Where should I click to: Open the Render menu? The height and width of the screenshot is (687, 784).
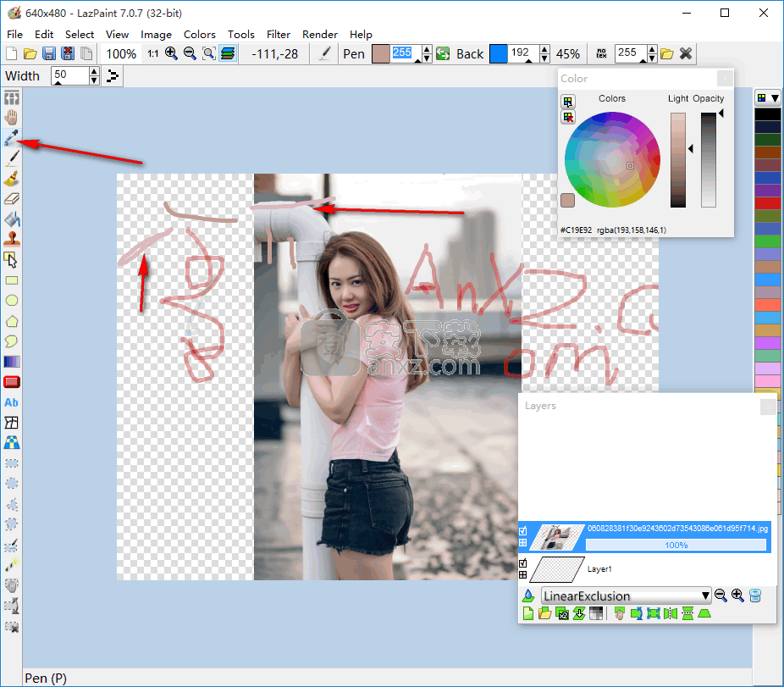[319, 34]
